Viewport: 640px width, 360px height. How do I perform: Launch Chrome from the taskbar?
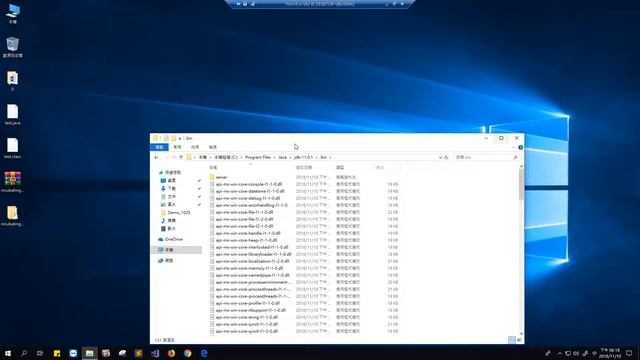pyautogui.click(x=188, y=353)
